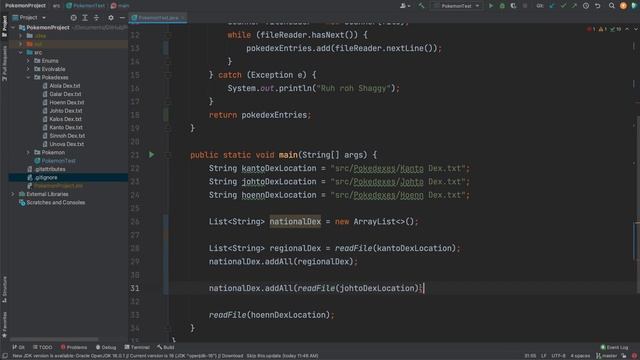
Task: Open Search Everywhere magnifier icon
Action: pyautogui.click(x=612, y=6)
